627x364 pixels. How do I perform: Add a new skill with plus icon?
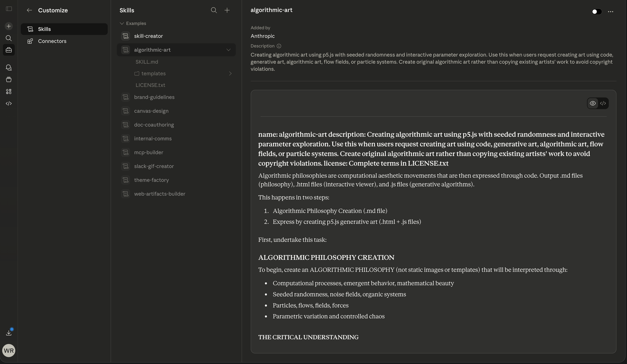point(227,10)
